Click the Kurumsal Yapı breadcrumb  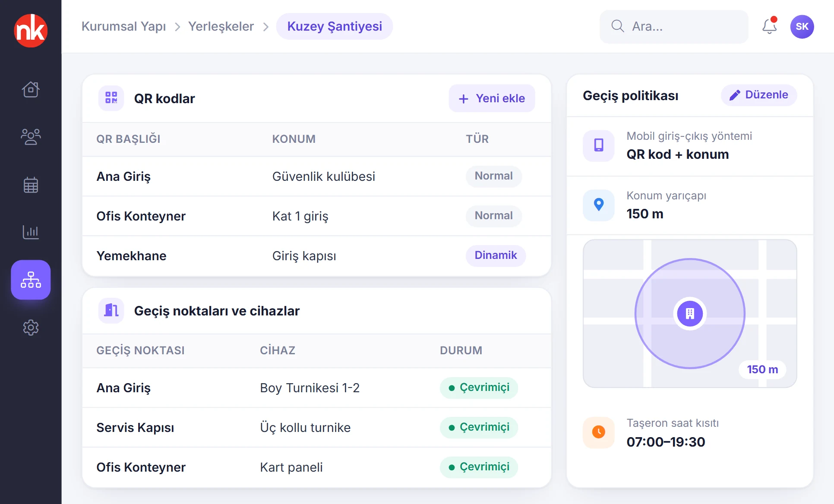pyautogui.click(x=124, y=26)
